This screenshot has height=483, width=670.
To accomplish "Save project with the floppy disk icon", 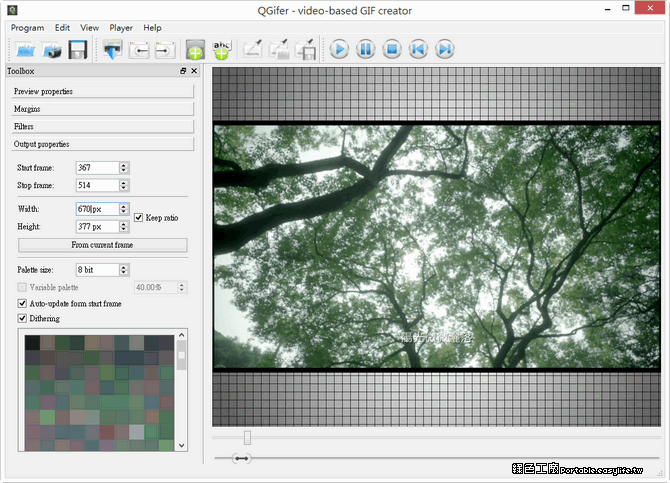I will (x=78, y=50).
